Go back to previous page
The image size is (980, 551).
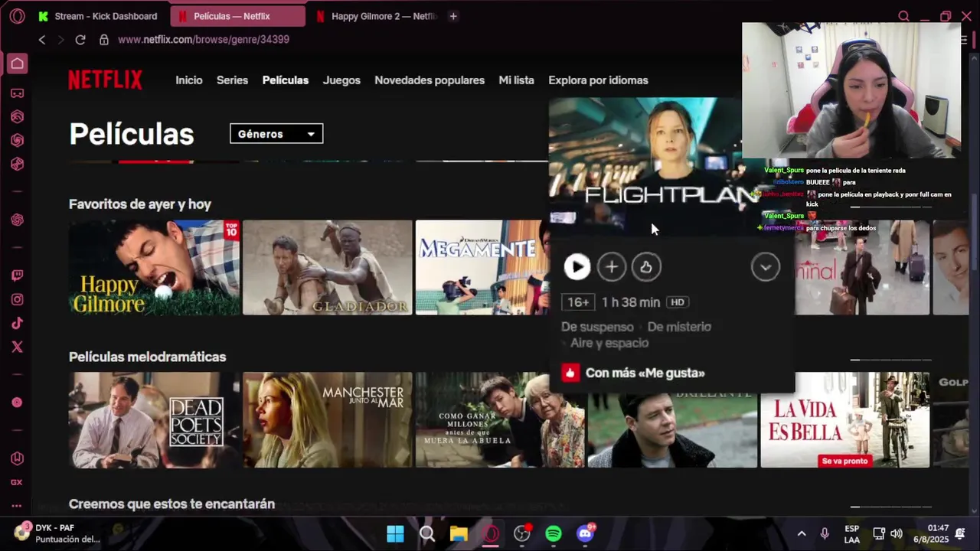[x=42, y=39]
